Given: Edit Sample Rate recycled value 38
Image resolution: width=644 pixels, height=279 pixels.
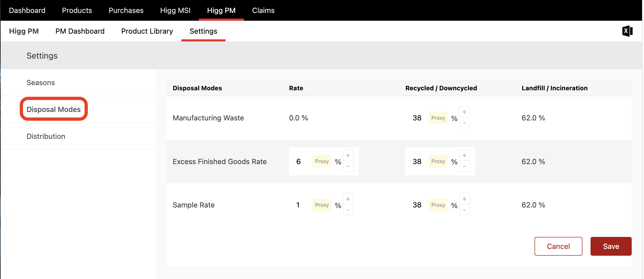Looking at the screenshot, I should 417,205.
